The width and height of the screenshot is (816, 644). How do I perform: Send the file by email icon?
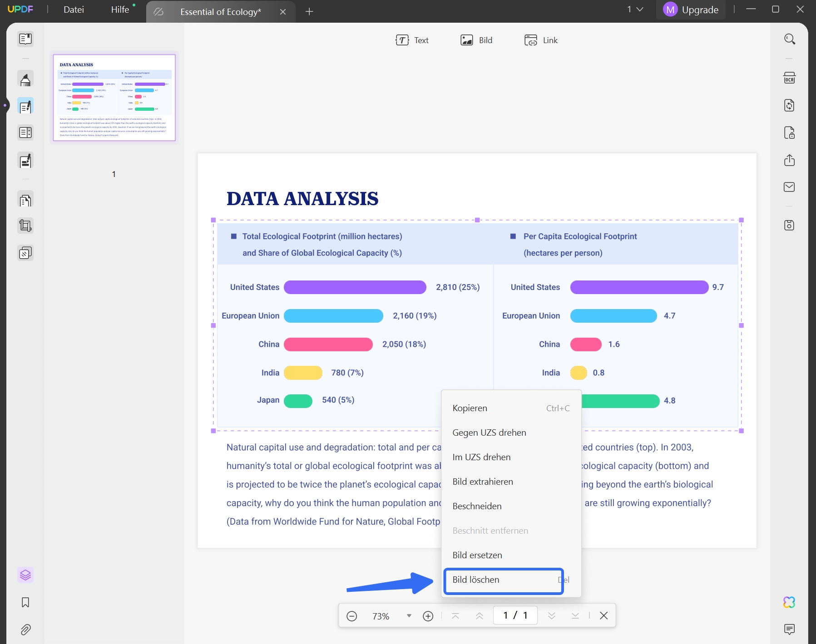tap(790, 187)
